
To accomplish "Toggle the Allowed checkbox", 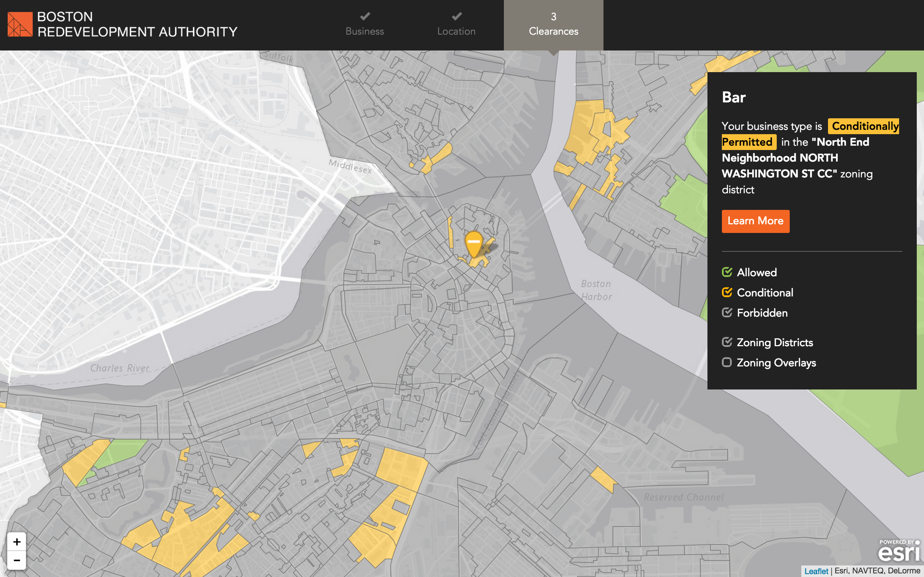I will tap(727, 272).
